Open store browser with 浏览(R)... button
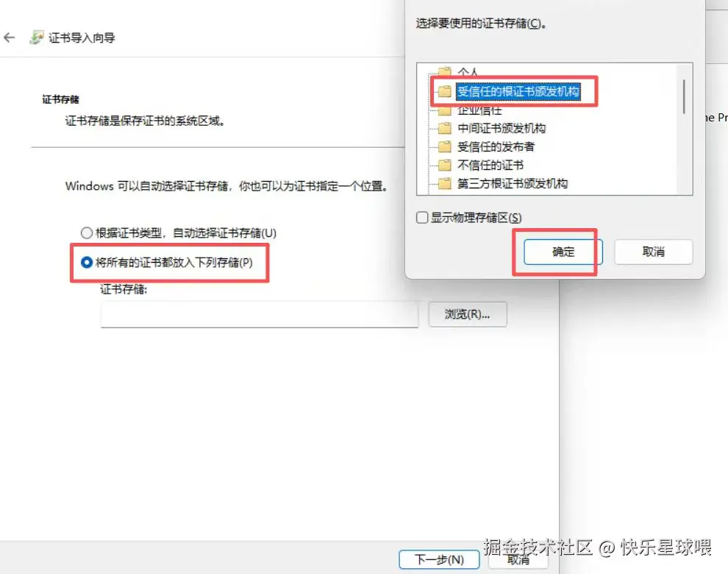The height and width of the screenshot is (574, 728). [x=468, y=314]
